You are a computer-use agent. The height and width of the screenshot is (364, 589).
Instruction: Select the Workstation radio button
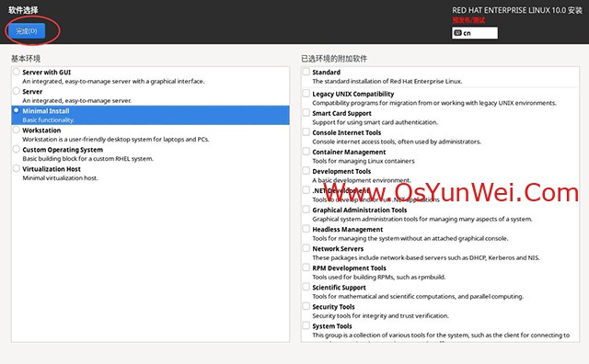click(17, 130)
